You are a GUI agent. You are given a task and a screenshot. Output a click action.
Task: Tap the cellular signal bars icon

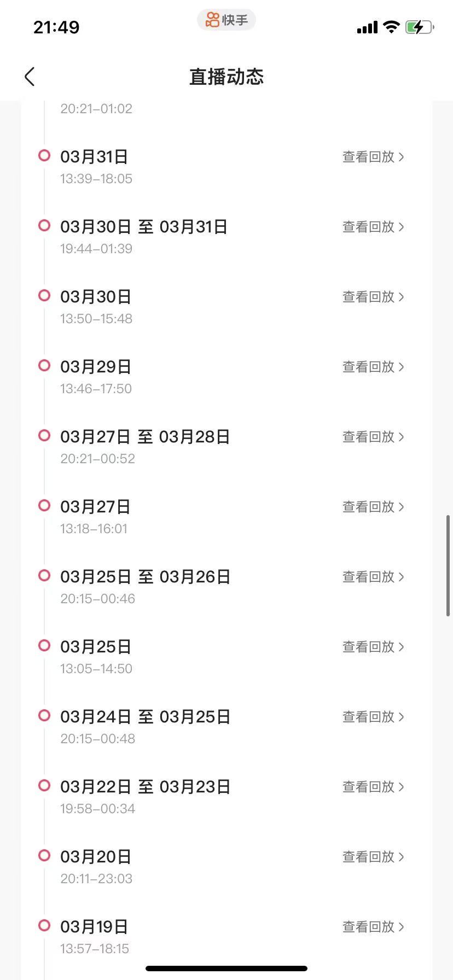click(367, 27)
